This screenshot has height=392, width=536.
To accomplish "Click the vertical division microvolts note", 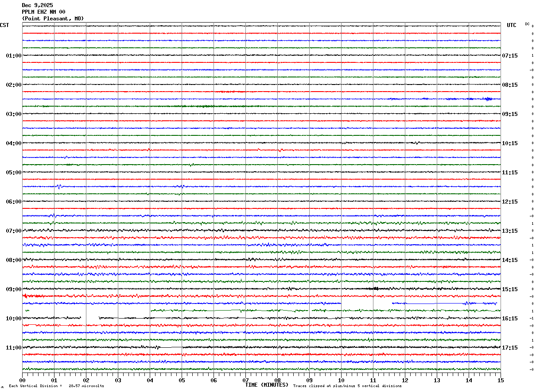I will [x=56, y=386].
